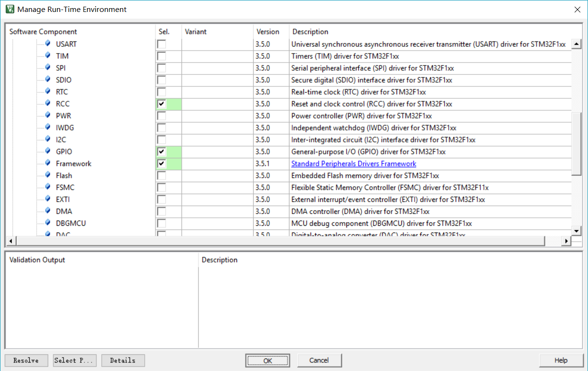Click the EXTI component diamond icon
This screenshot has width=588, height=371.
coord(48,199)
